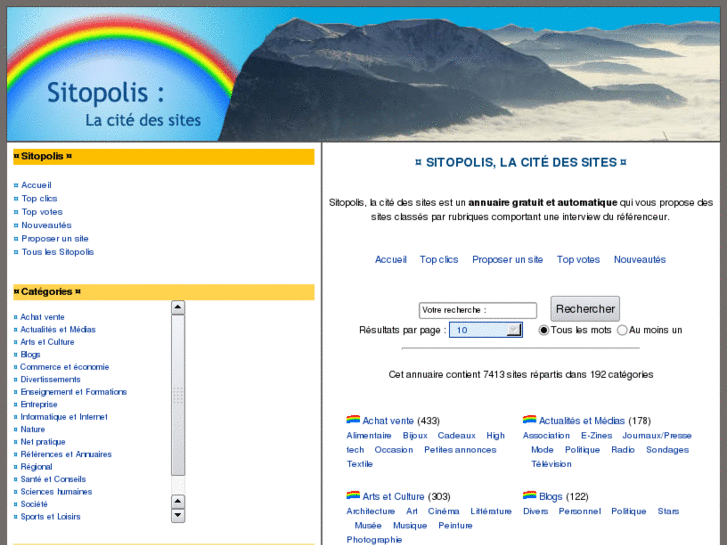Open 'Tous les Sitopolis' sidebar link

click(57, 252)
